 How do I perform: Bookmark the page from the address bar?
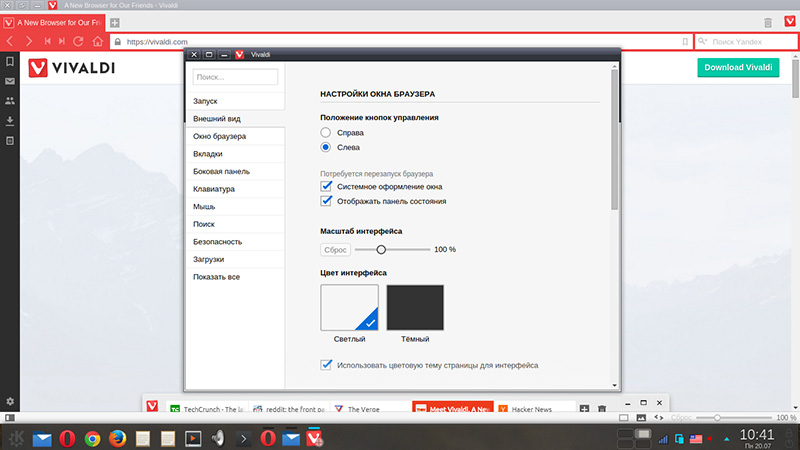(x=685, y=42)
